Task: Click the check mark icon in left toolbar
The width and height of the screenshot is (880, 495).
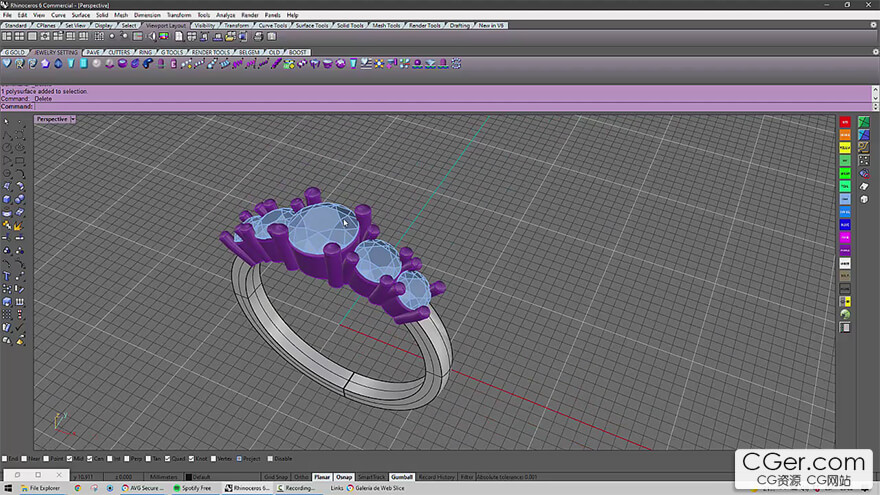Action: (x=20, y=328)
